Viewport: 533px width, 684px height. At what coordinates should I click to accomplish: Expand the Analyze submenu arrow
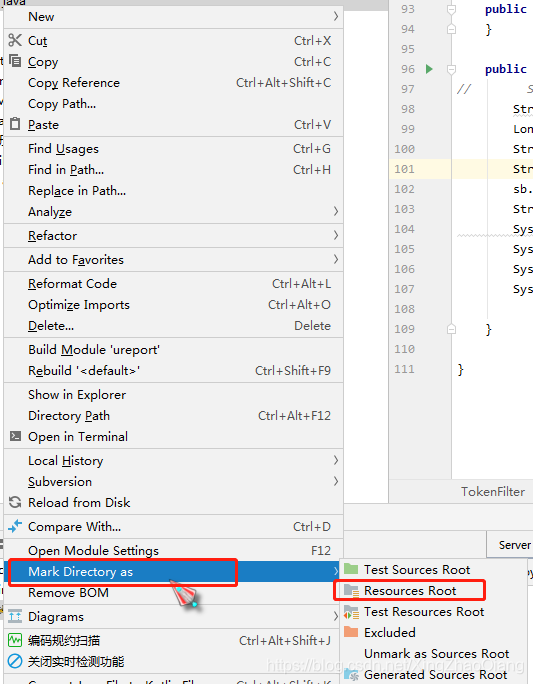click(x=335, y=211)
